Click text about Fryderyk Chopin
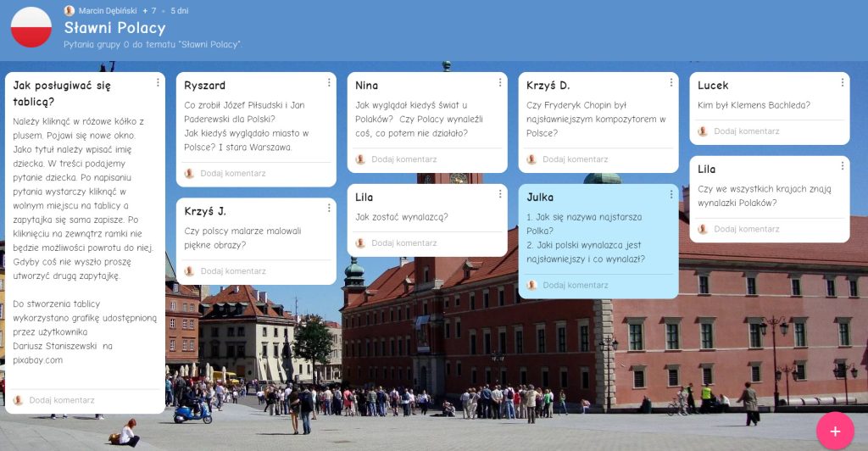 pos(596,119)
